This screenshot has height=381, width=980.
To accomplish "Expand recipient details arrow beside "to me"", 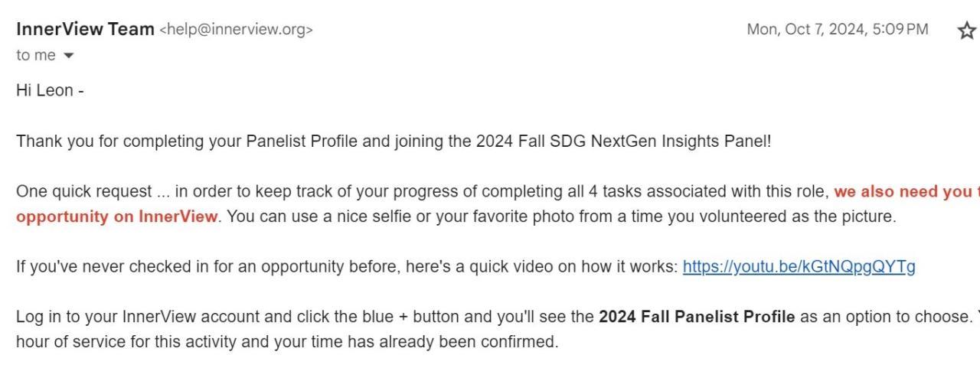I will tap(69, 56).
